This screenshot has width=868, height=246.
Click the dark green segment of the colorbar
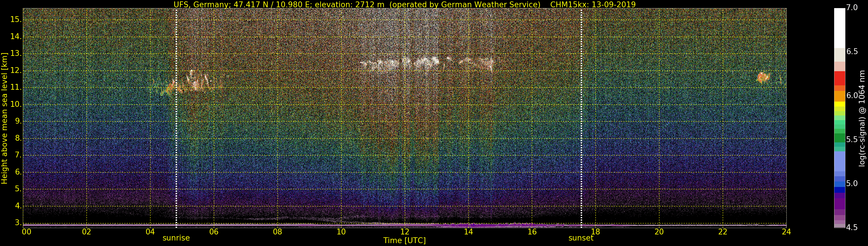[x=840, y=138]
